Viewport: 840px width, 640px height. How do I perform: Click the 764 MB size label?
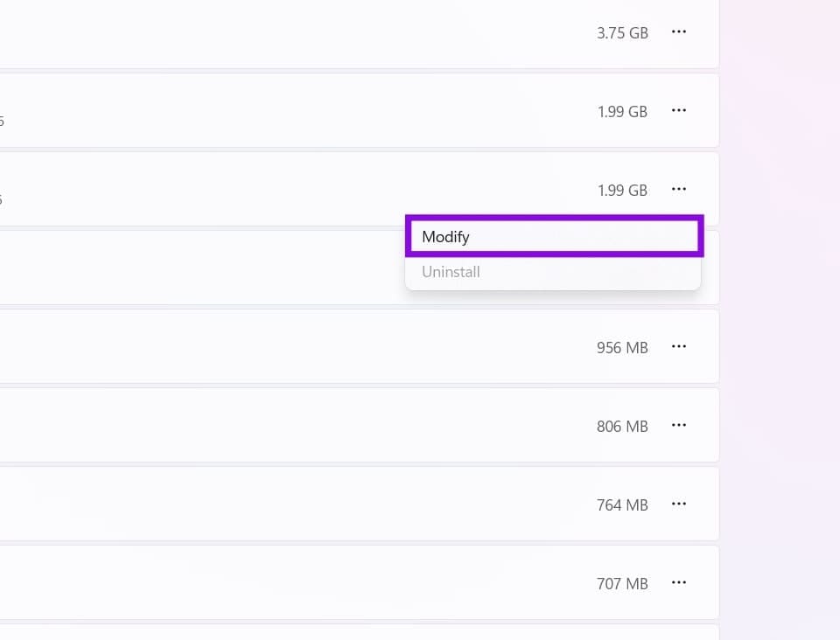(622, 505)
